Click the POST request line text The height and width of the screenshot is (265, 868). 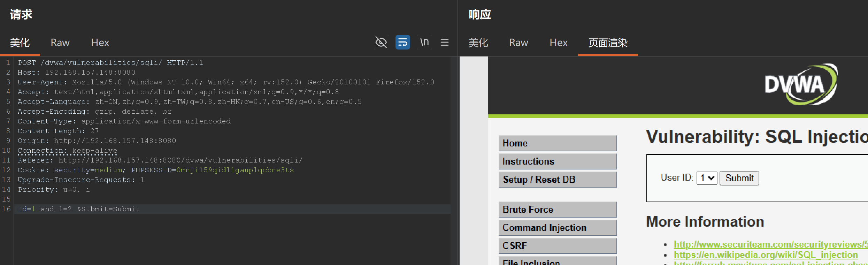[x=110, y=63]
